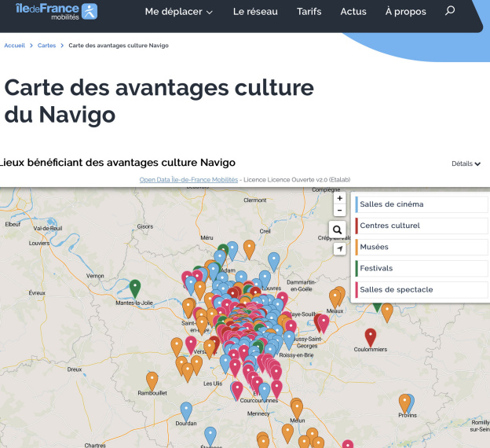Click the Carte des avantages culture Navigo breadcrumb
The image size is (490, 448).
(119, 46)
